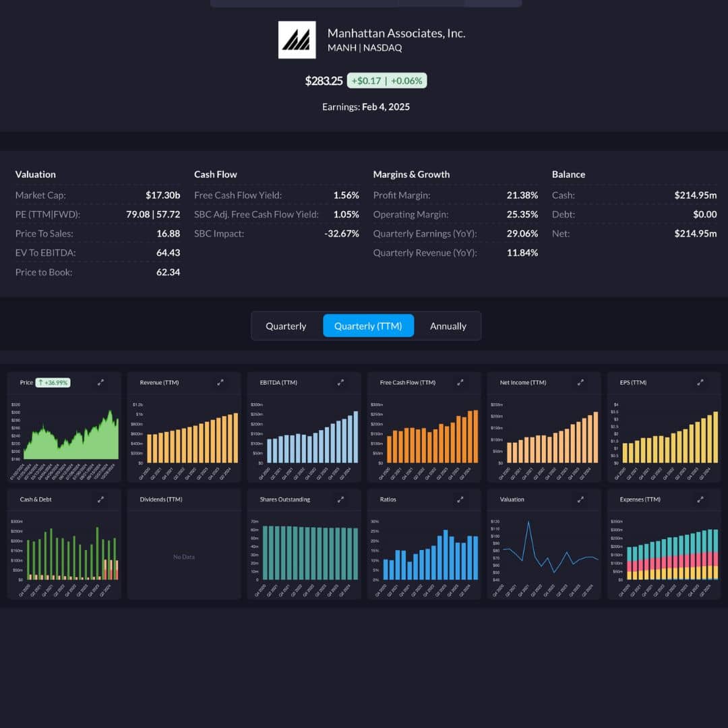Expand the Ratios chart

460,499
